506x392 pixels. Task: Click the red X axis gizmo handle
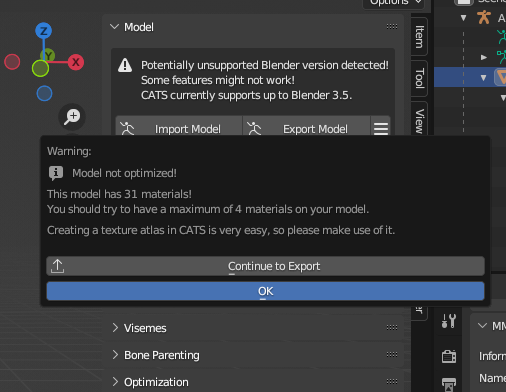click(x=76, y=62)
